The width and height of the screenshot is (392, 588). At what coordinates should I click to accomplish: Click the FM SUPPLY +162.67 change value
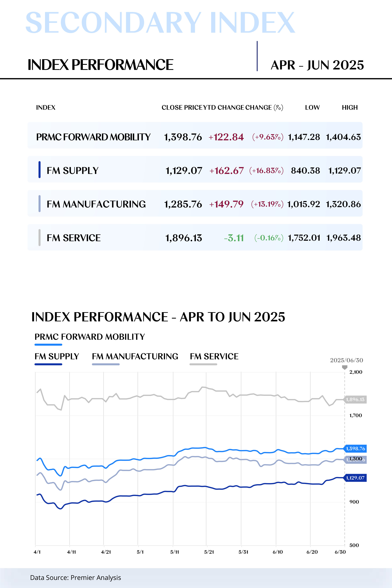[x=226, y=171]
